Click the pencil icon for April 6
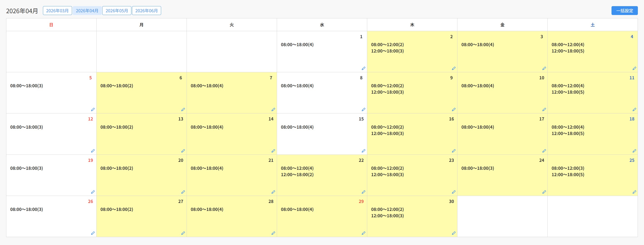Image resolution: width=644 pixels, height=245 pixels. click(x=183, y=110)
